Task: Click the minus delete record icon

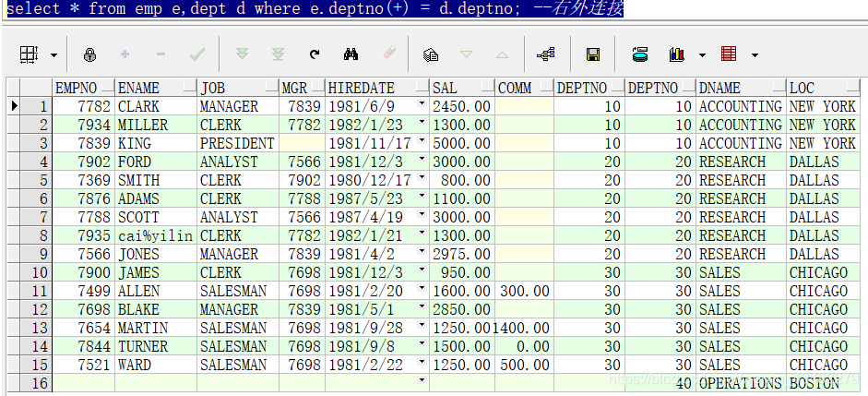Action: click(x=161, y=54)
